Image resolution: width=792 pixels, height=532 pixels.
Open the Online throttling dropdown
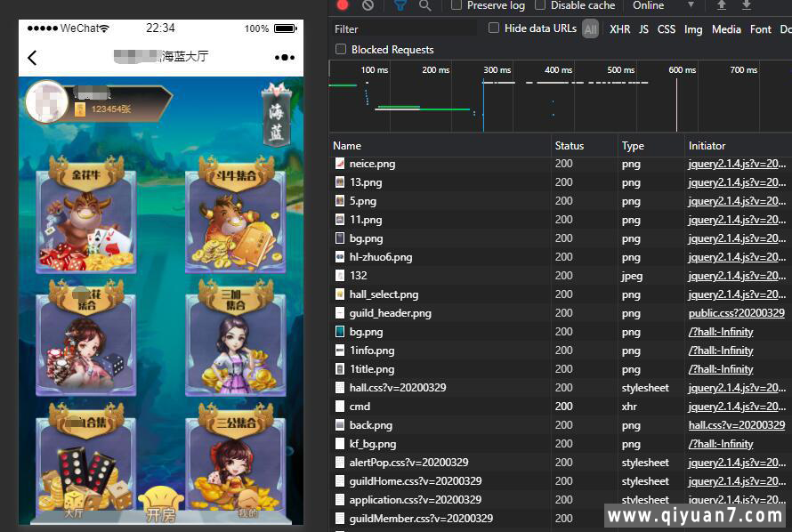(661, 5)
